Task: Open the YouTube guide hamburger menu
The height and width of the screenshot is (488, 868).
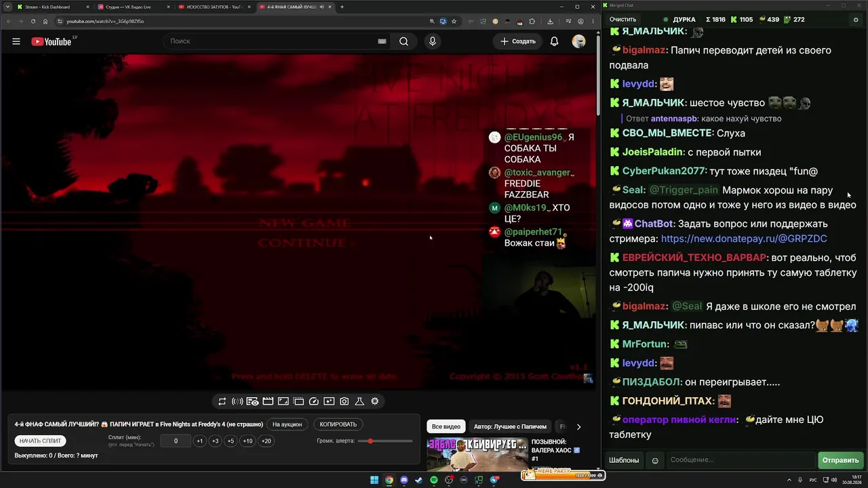Action: tap(16, 41)
